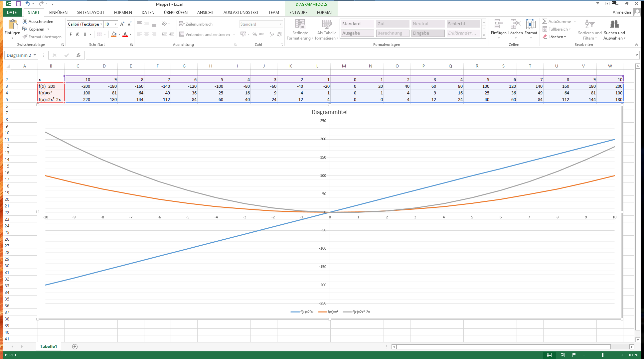This screenshot has height=359, width=644.
Task: Toggle bold formatting (F)
Action: click(x=71, y=34)
